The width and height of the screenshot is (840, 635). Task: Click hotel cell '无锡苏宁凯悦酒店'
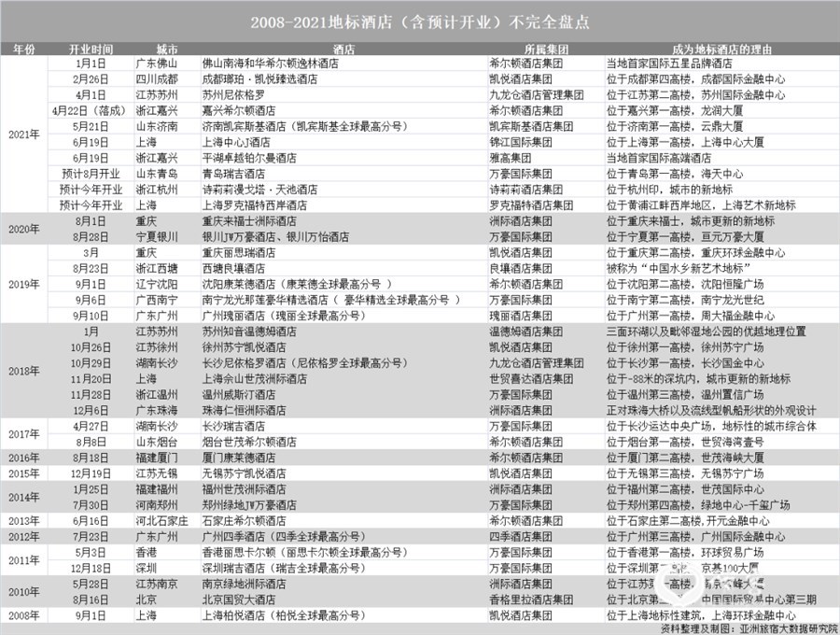click(x=245, y=473)
